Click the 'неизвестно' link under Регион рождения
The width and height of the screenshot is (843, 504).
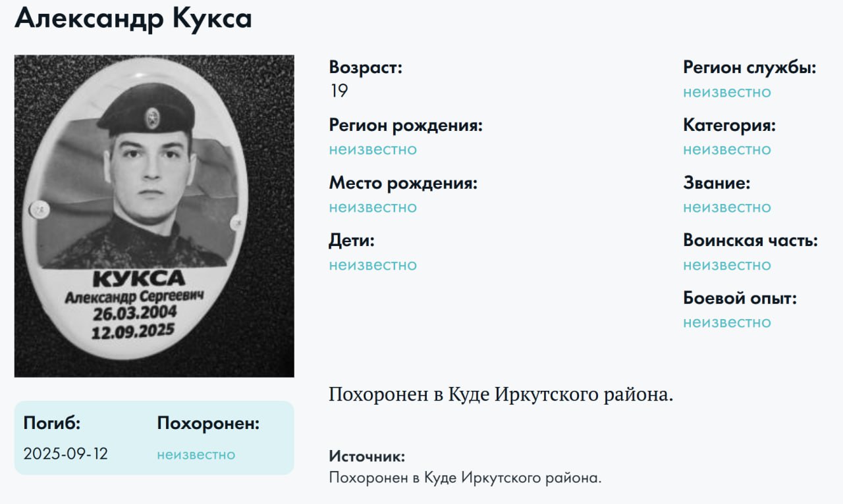coord(373,149)
